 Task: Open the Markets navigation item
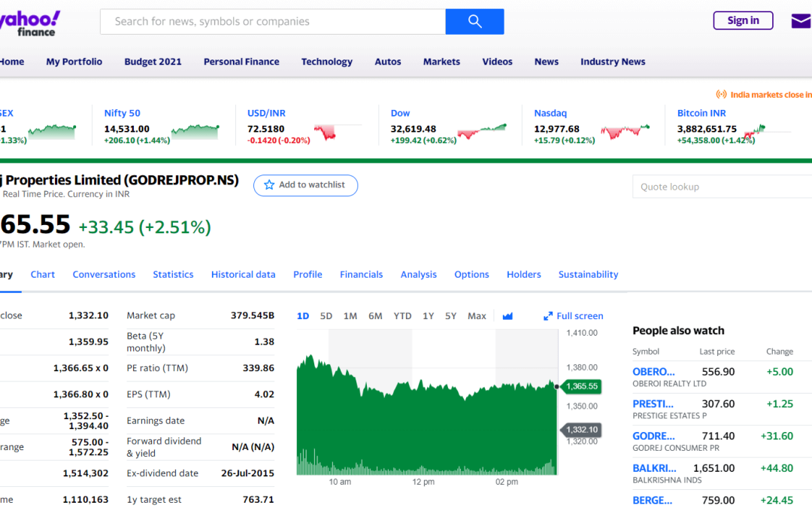coord(442,62)
